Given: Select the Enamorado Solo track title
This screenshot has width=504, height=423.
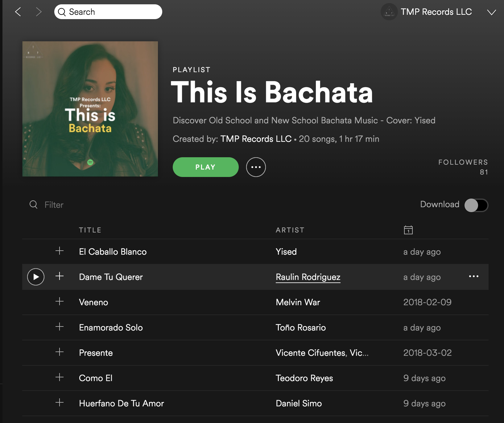Looking at the screenshot, I should tap(111, 327).
